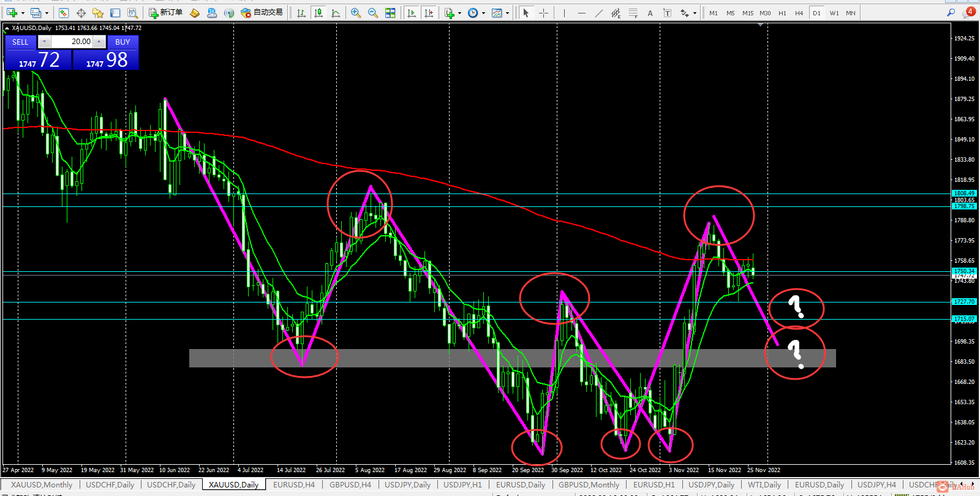Viewport: 980px width, 496px height.
Task: Switch timeframe to H1
Action: click(782, 13)
